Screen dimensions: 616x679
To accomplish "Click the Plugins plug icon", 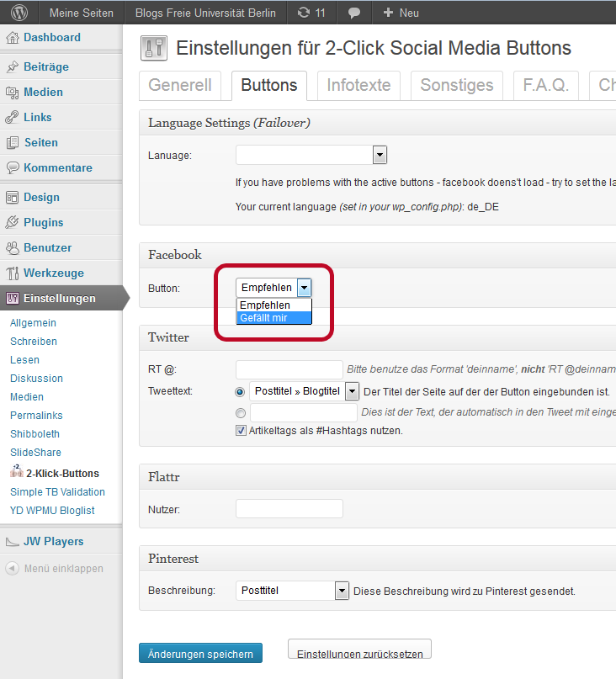I will [13, 223].
